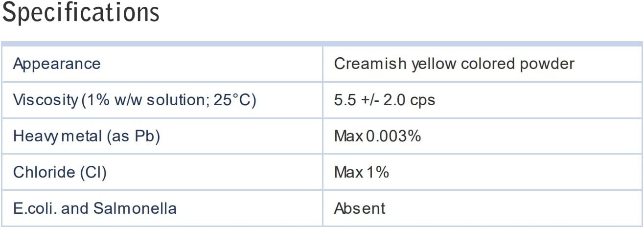This screenshot has width=644, height=228.
Task: Click the '0.003%' figure
Action: tap(394, 136)
